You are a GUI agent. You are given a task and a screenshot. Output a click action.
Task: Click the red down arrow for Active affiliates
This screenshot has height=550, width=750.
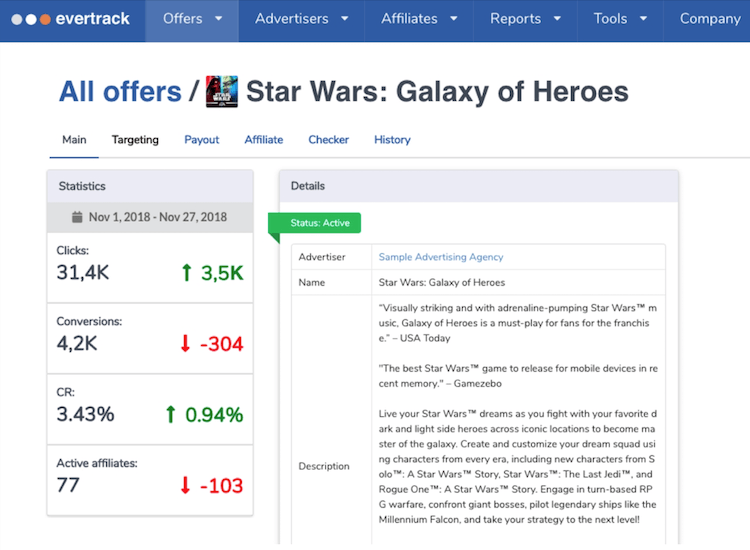[x=185, y=485]
